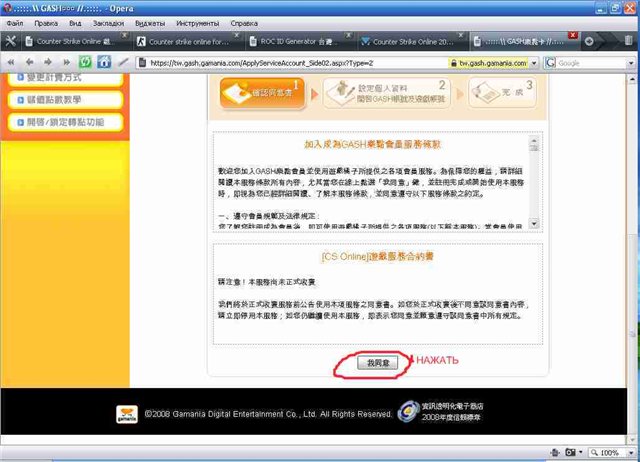The image size is (640, 462).
Task: Open the closed tabs trash can
Action: click(x=629, y=40)
